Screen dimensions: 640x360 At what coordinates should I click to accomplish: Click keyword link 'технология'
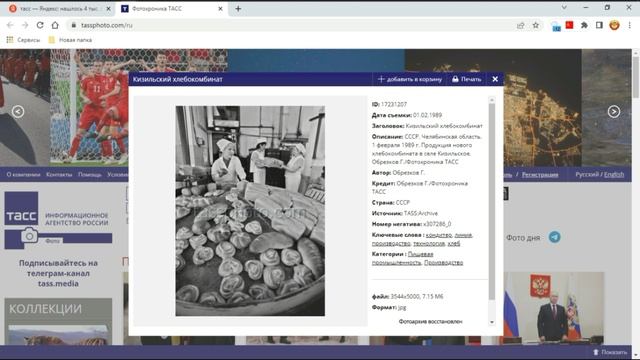point(429,244)
